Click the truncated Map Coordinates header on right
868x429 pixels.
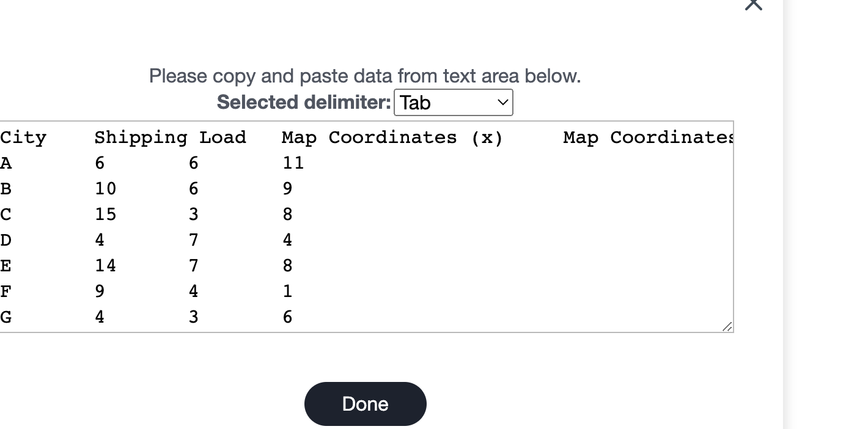(648, 137)
